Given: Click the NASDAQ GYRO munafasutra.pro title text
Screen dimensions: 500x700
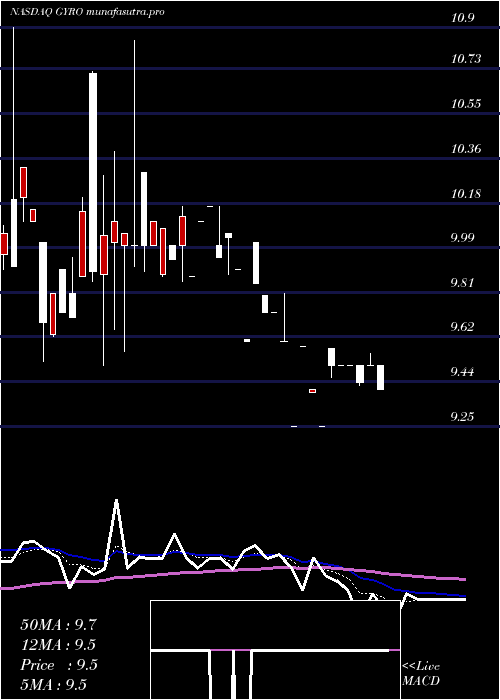Looking at the screenshot, I should coord(87,12).
